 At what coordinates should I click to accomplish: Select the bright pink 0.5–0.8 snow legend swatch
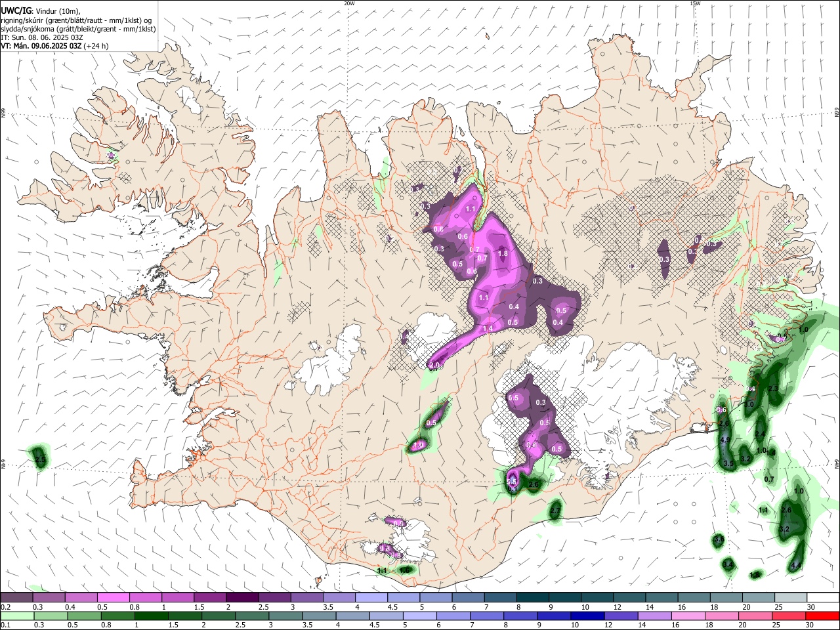pos(114,597)
